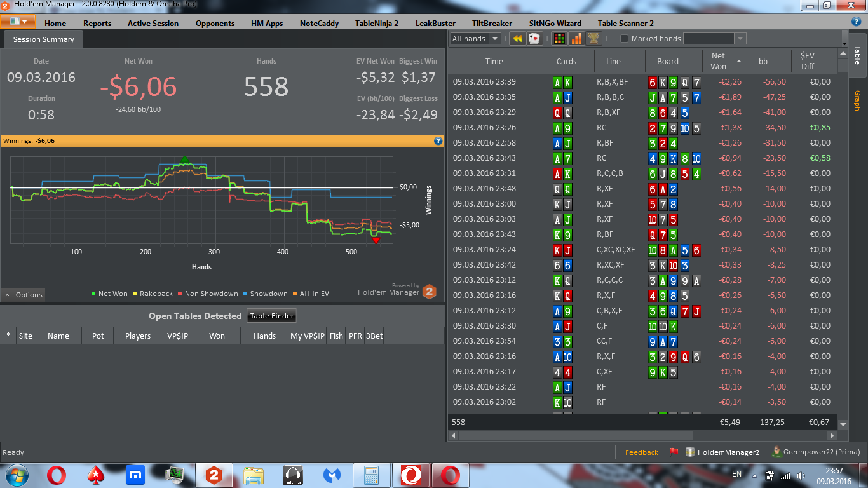Sort hands by the bb column header

point(763,62)
